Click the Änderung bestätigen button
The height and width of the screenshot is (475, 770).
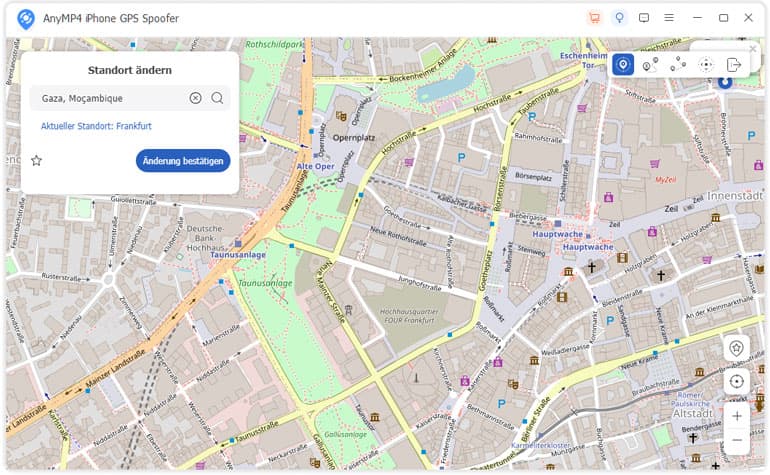[x=183, y=161]
